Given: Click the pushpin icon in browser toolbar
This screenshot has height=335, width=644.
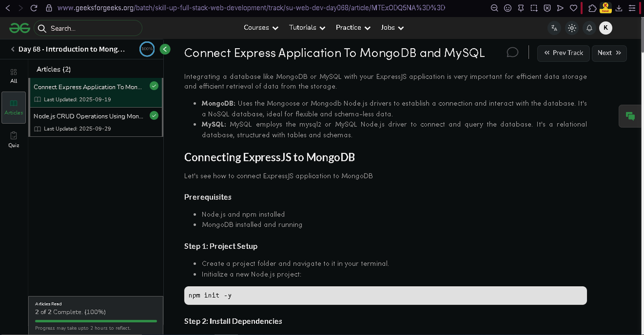Looking at the screenshot, I should [x=521, y=8].
